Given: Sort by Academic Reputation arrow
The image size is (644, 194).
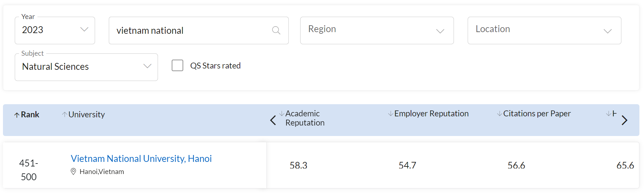Looking at the screenshot, I should [x=282, y=113].
